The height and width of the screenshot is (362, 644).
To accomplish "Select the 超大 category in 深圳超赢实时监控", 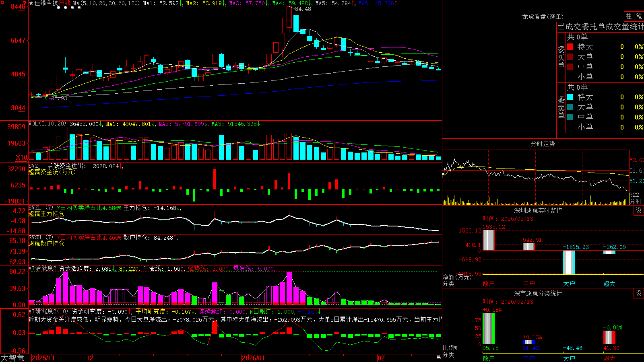I will pyautogui.click(x=609, y=284).
